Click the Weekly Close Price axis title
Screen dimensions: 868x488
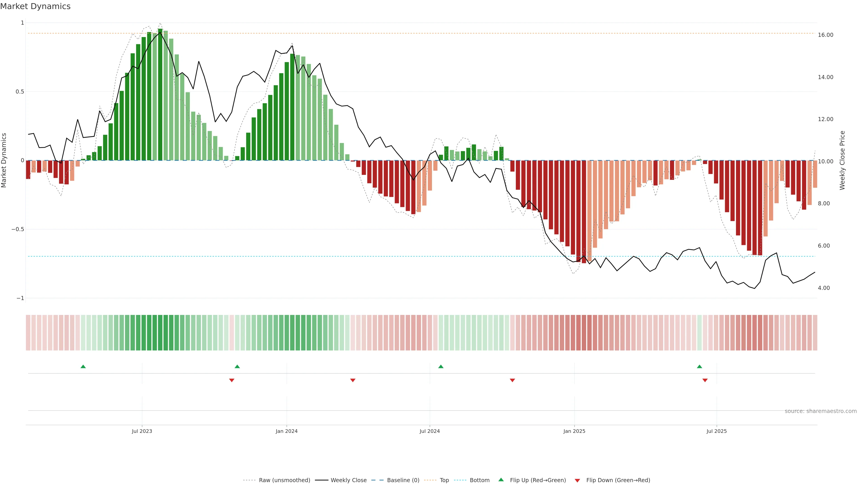click(842, 160)
